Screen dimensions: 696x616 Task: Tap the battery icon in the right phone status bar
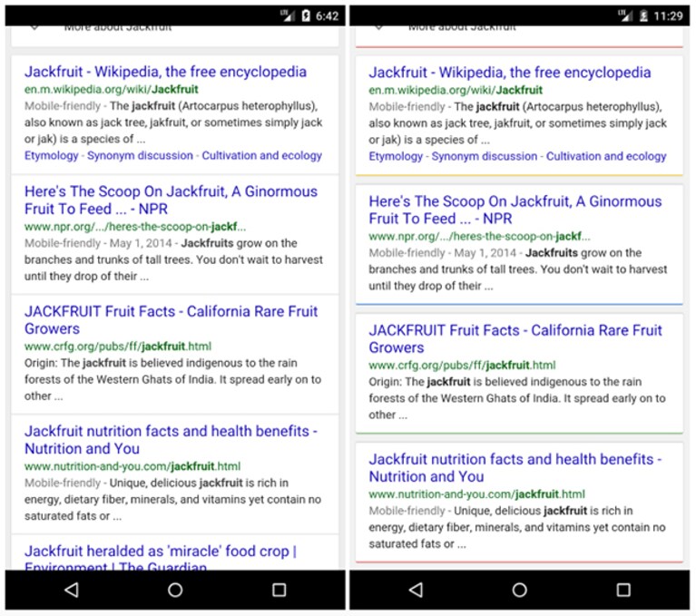[x=643, y=16]
